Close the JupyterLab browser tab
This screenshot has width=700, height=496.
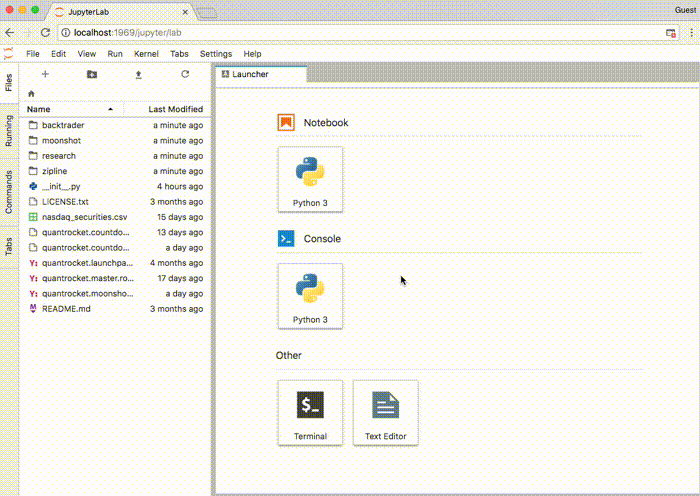[185, 12]
